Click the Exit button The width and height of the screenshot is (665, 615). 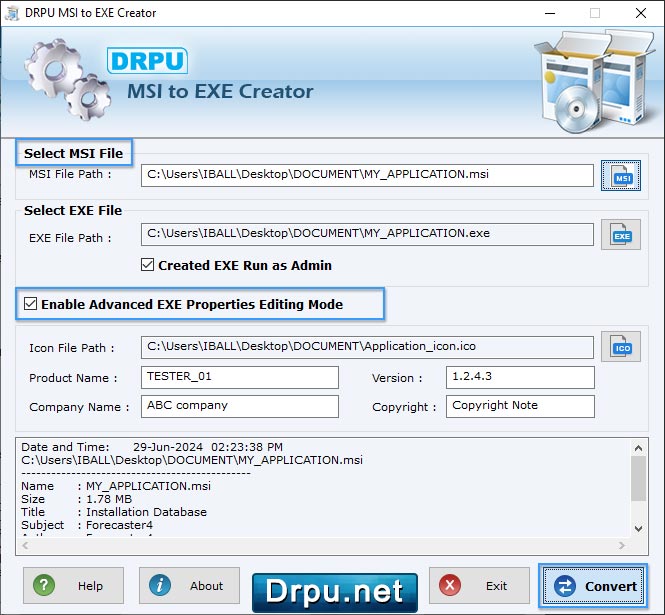[479, 585]
